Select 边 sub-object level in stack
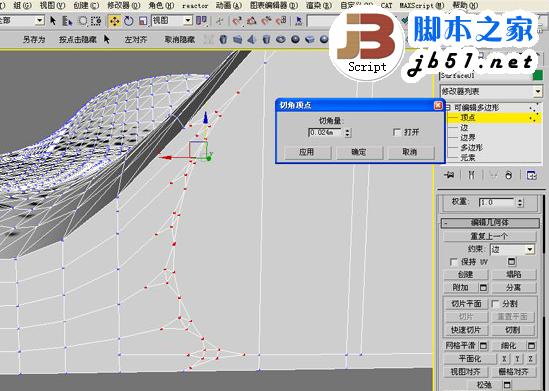Viewport: 549px width, 391px height. tap(464, 128)
